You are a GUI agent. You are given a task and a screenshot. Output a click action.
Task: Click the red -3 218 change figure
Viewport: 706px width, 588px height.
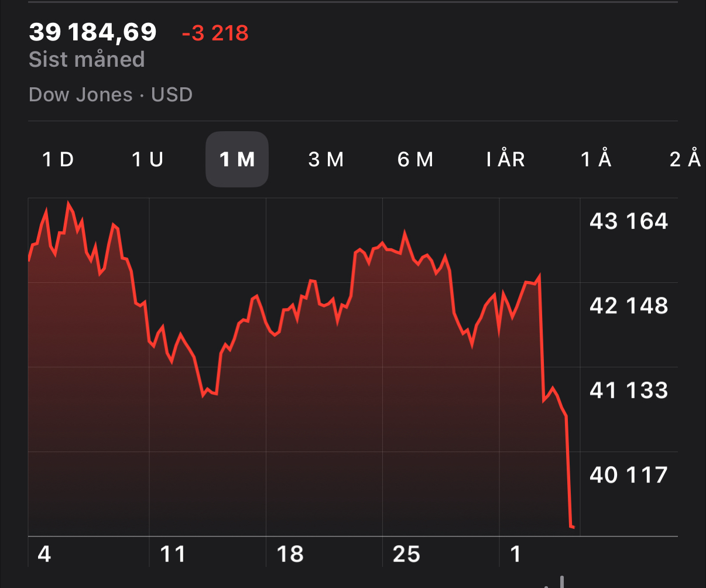click(215, 33)
